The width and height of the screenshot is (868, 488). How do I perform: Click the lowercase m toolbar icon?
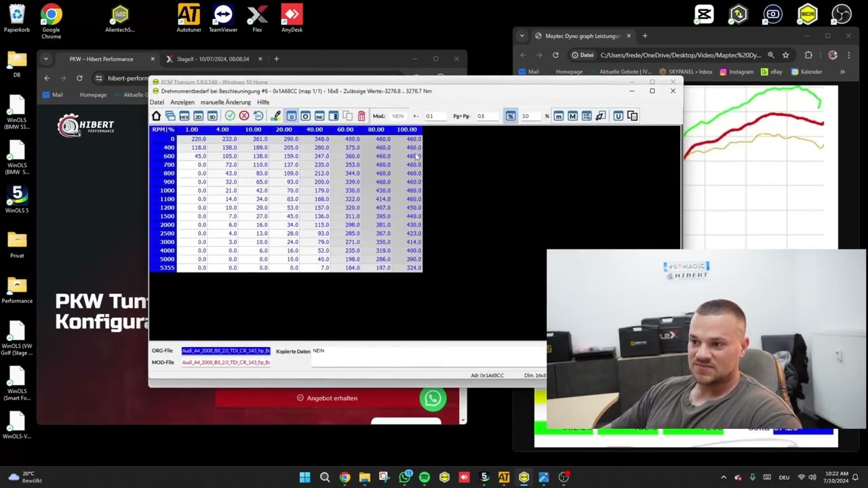(x=559, y=116)
